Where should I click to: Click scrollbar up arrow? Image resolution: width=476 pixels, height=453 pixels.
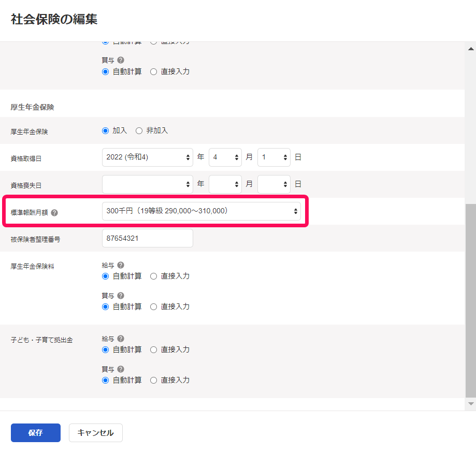point(471,49)
